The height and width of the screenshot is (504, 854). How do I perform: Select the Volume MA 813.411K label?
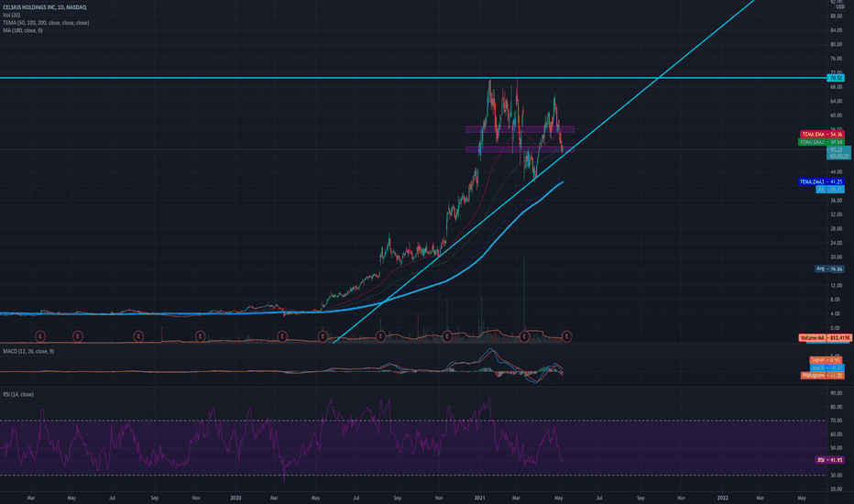pyautogui.click(x=825, y=338)
